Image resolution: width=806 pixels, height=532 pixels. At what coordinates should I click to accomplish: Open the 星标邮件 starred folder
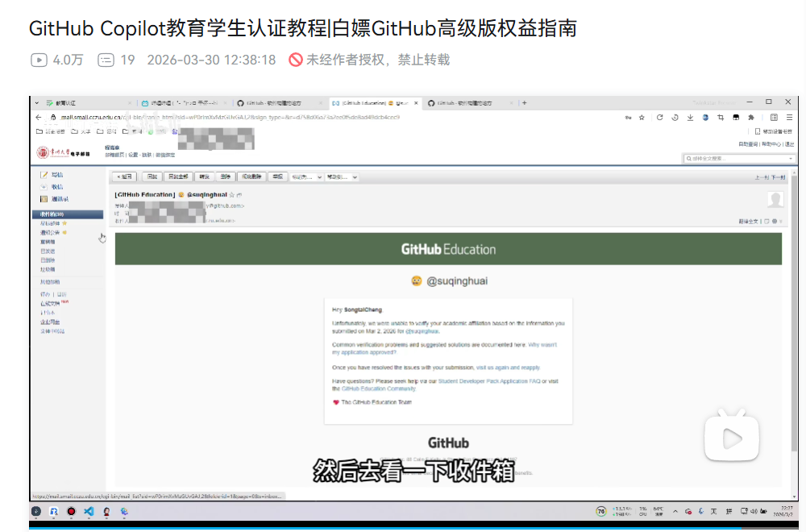click(x=50, y=223)
